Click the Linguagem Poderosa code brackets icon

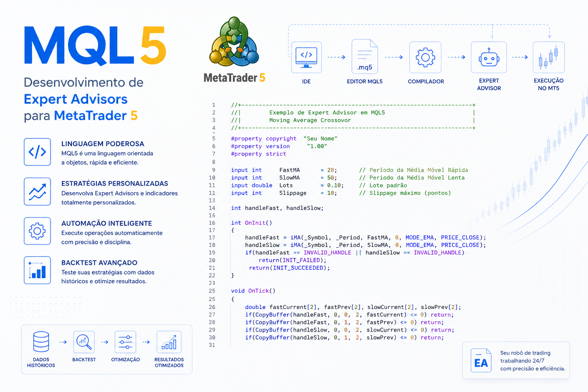point(38,152)
